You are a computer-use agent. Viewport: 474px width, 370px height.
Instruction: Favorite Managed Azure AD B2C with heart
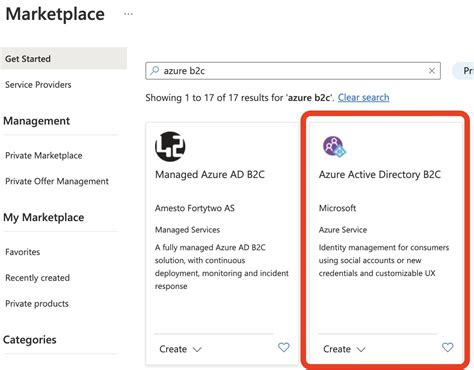pos(284,347)
